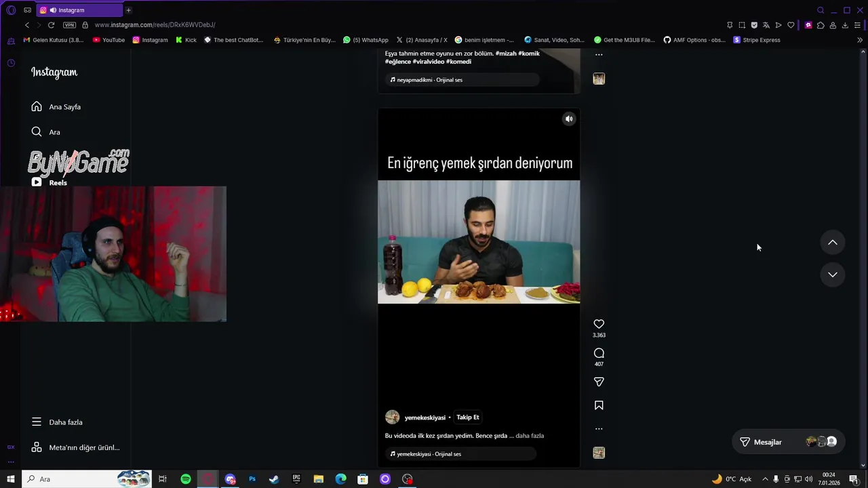868x488 pixels.
Task: Toggle the Opera VPN badge
Action: point(69,25)
